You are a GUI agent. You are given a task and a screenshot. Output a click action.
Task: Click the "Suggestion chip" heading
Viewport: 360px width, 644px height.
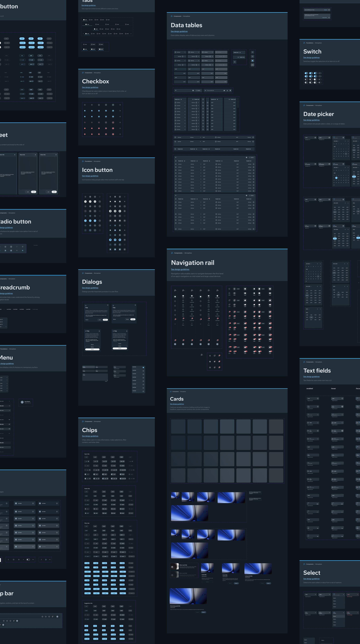click(88, 603)
